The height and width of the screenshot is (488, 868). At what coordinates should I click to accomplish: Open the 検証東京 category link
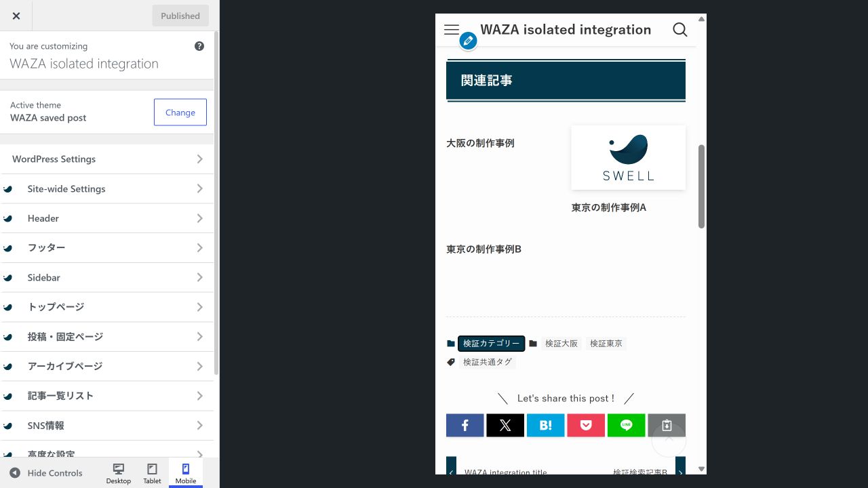pos(606,344)
